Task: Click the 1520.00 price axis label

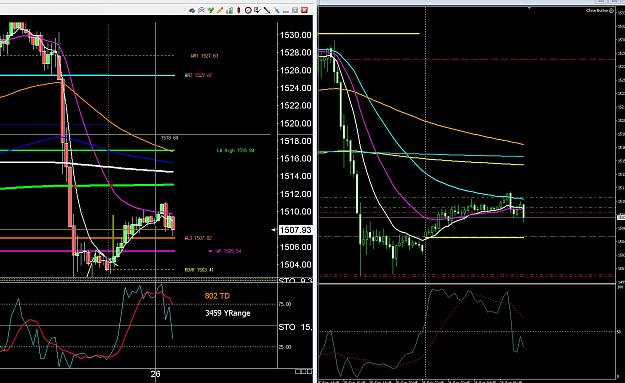Action: (295, 123)
